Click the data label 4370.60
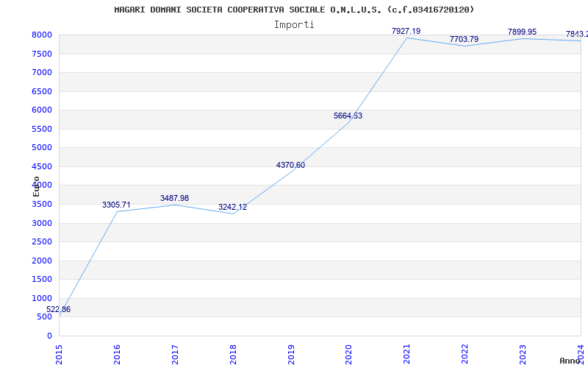588x368 pixels. point(290,165)
